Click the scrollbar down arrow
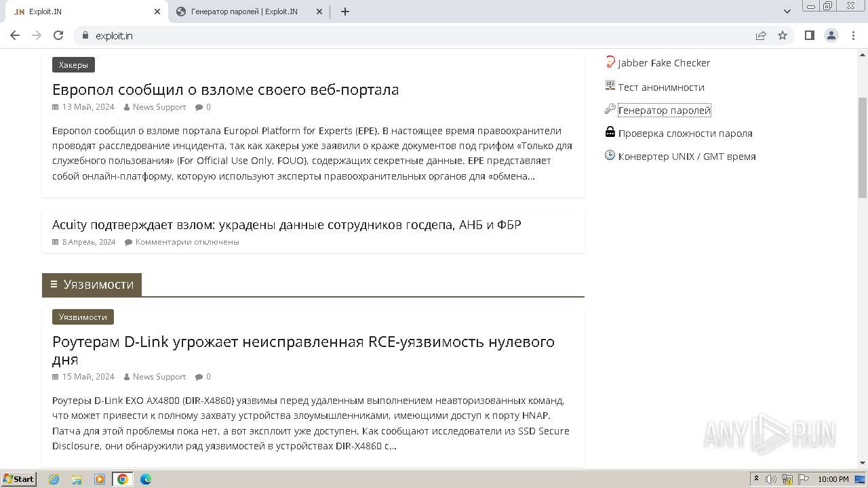The width and height of the screenshot is (868, 488). click(x=863, y=463)
